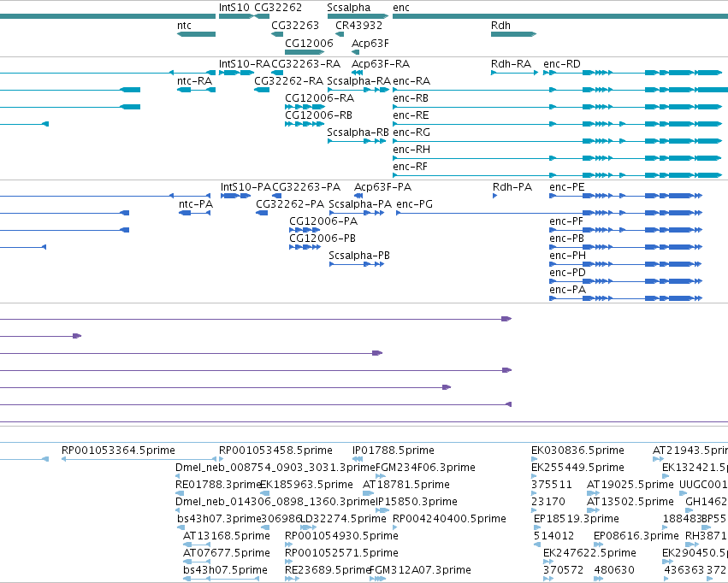Click the Rdh gene label

point(500,26)
